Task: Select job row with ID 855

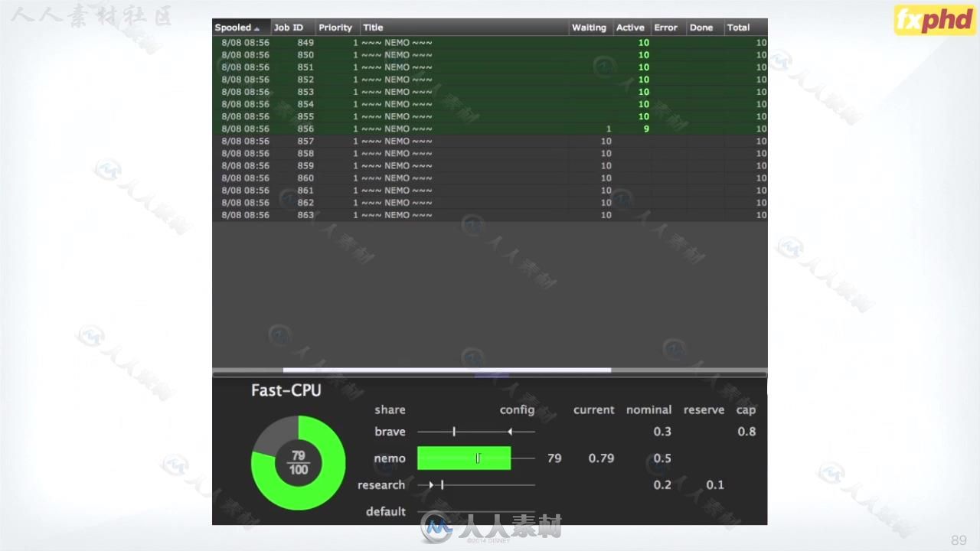Action: (489, 116)
